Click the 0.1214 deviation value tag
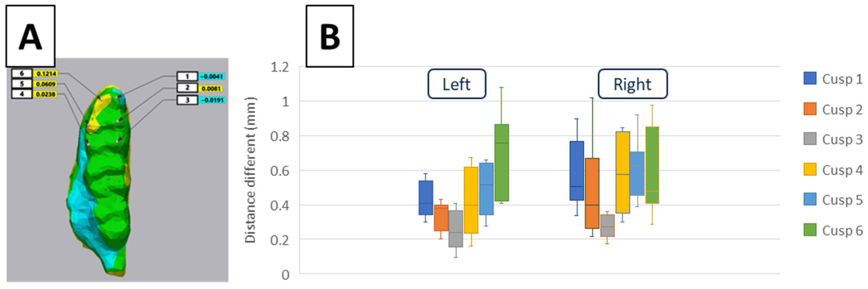 [46, 74]
